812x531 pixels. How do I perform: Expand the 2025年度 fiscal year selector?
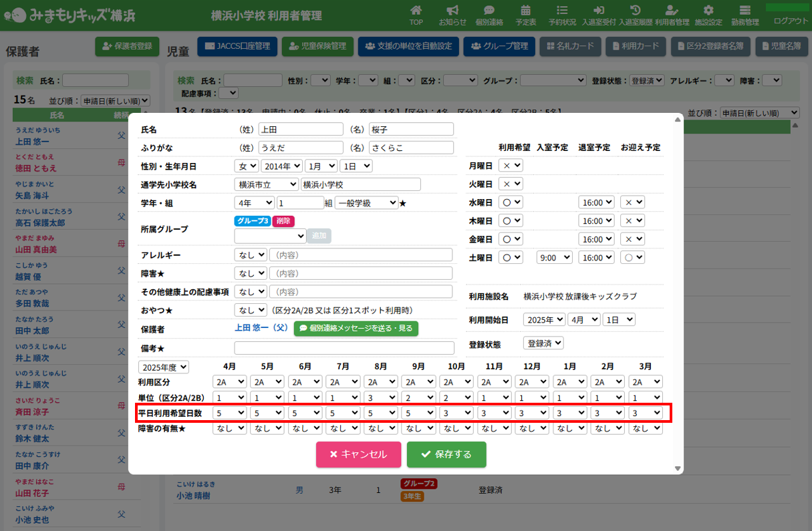tap(164, 367)
